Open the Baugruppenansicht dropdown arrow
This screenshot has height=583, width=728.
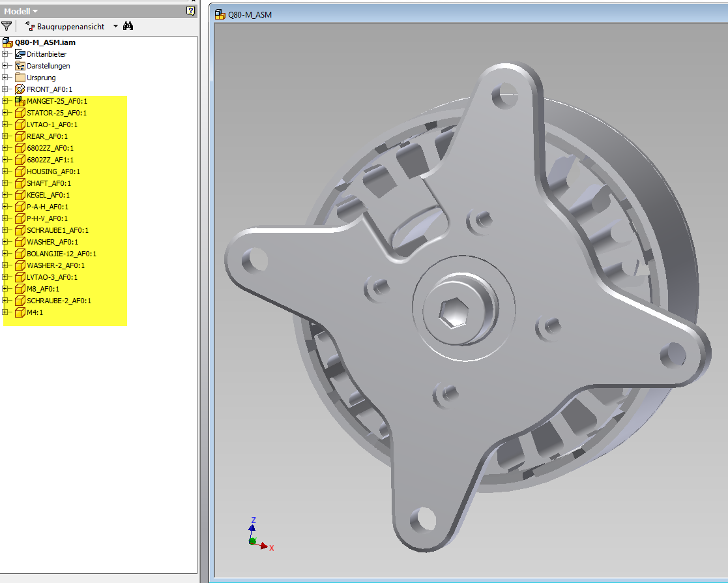coord(115,26)
